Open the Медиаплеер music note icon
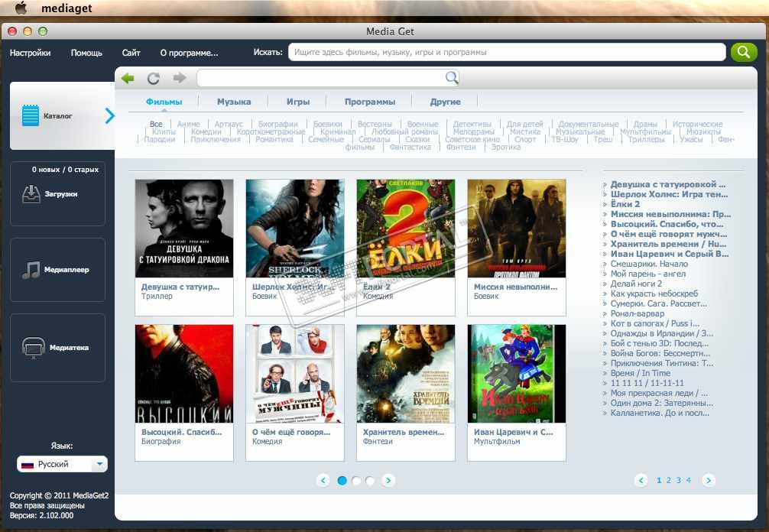769x532 pixels. coord(31,270)
